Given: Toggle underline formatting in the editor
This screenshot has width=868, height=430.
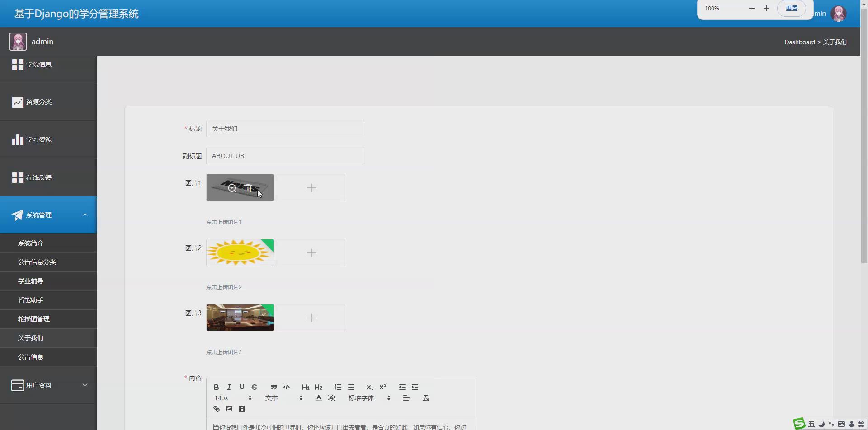Looking at the screenshot, I should pyautogui.click(x=241, y=387).
